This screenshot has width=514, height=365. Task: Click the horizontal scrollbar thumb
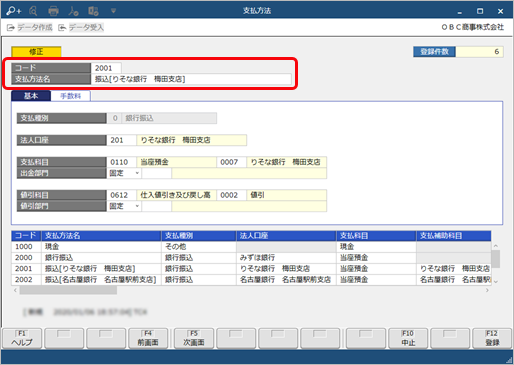(x=68, y=290)
